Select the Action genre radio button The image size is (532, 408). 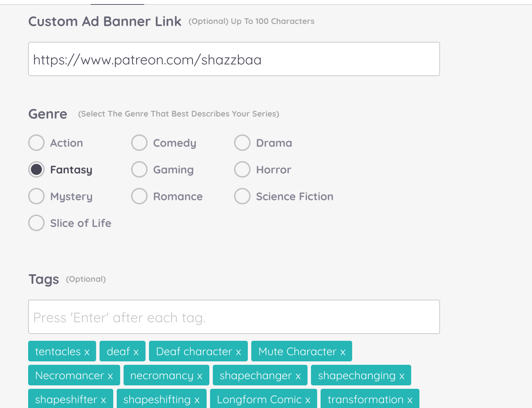tap(36, 143)
